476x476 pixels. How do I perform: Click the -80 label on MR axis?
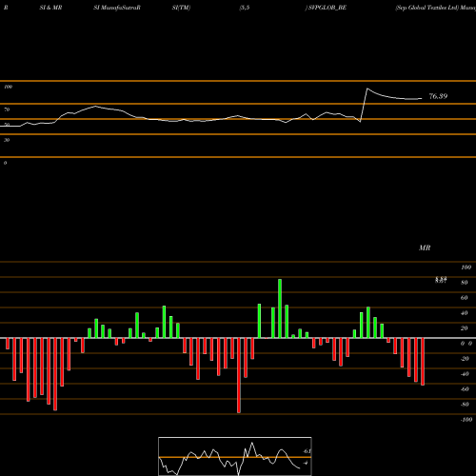[x=465, y=405]
